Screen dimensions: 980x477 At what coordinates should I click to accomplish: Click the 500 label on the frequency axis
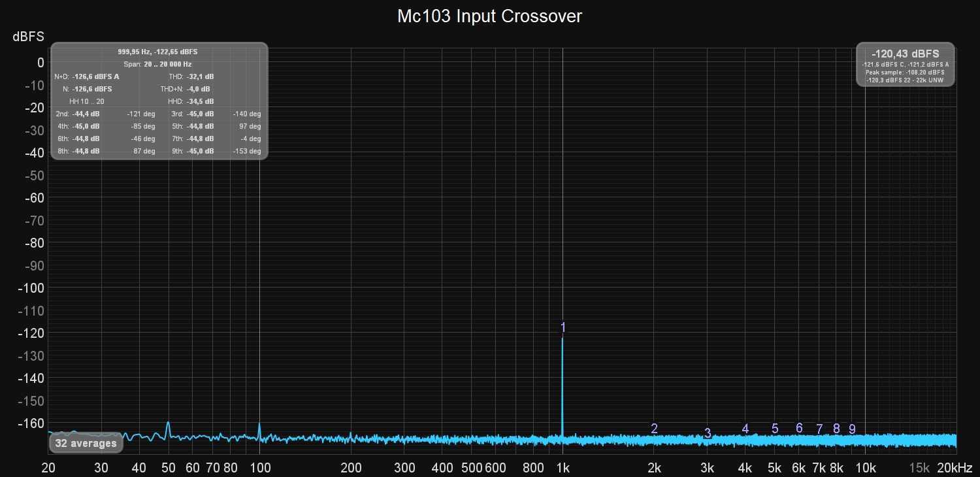pyautogui.click(x=472, y=468)
